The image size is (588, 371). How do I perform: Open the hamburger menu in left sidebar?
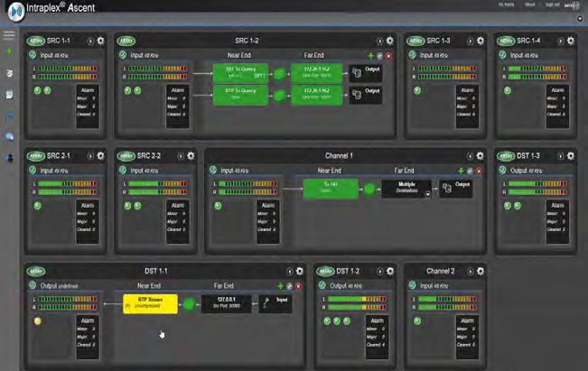click(9, 35)
